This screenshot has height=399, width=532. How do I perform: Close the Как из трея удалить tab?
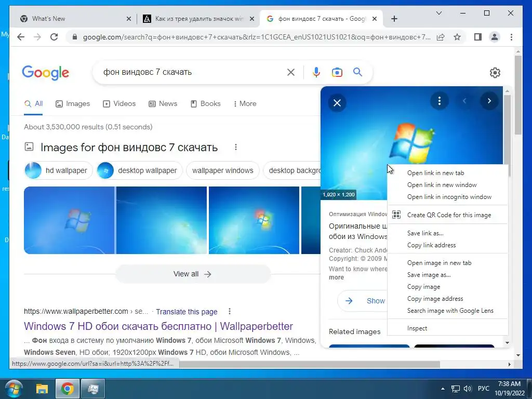pos(252,19)
